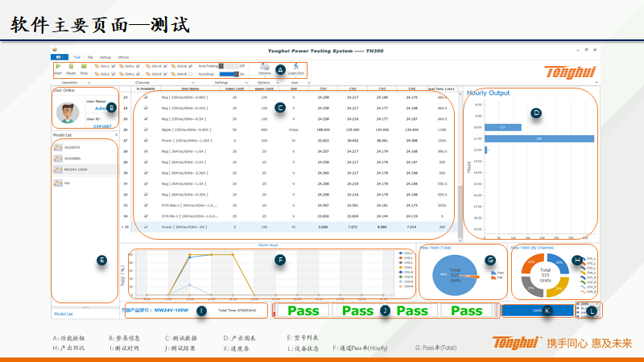Viewport: 644px width, 362px height.
Task: Expand the Channels group launcher arrow
Action: pos(192,83)
